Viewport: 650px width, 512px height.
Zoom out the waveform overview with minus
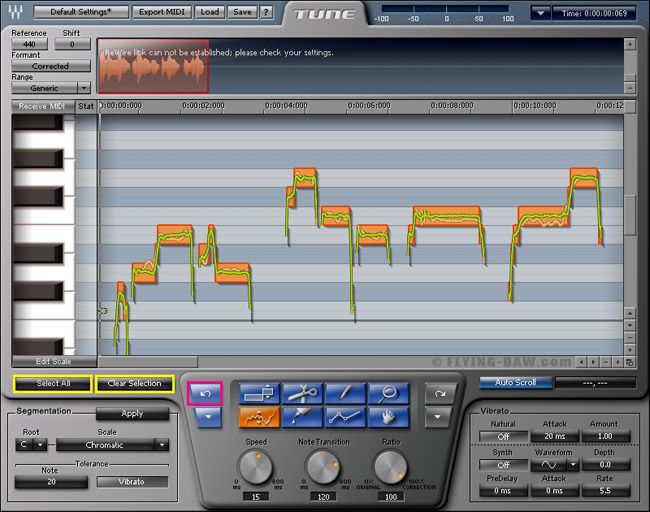tap(630, 88)
